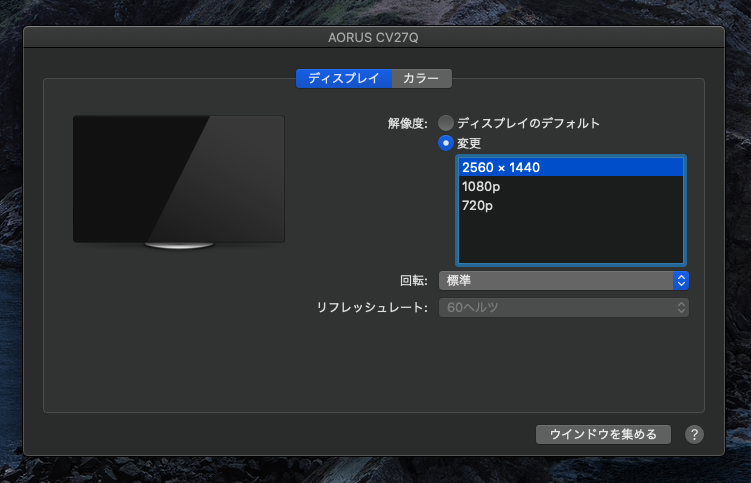Open help with the question mark button

click(694, 435)
